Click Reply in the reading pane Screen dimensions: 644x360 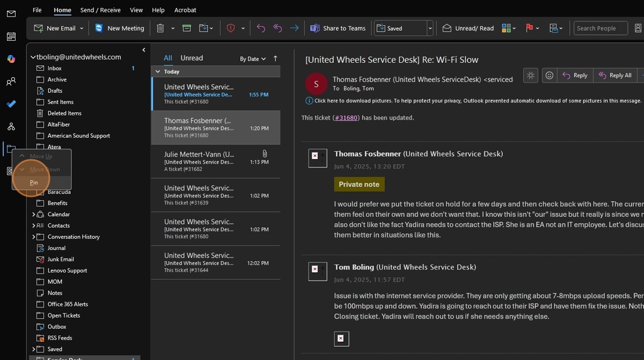coord(575,76)
